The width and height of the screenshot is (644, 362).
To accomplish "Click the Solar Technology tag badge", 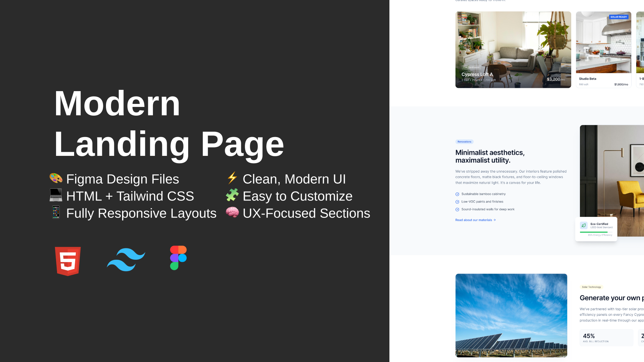I will [x=591, y=287].
